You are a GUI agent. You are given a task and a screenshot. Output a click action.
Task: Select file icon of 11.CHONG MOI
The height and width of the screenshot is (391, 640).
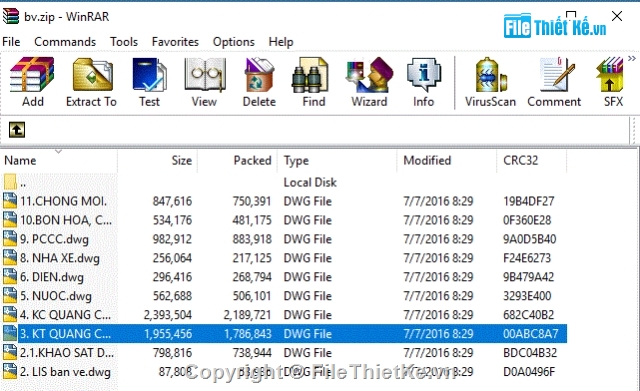tap(10, 201)
